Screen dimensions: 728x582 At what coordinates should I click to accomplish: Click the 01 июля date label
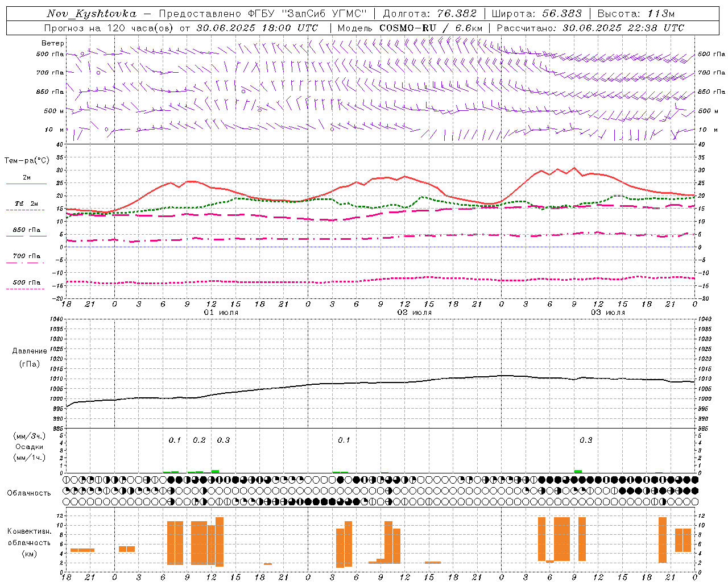tap(221, 313)
